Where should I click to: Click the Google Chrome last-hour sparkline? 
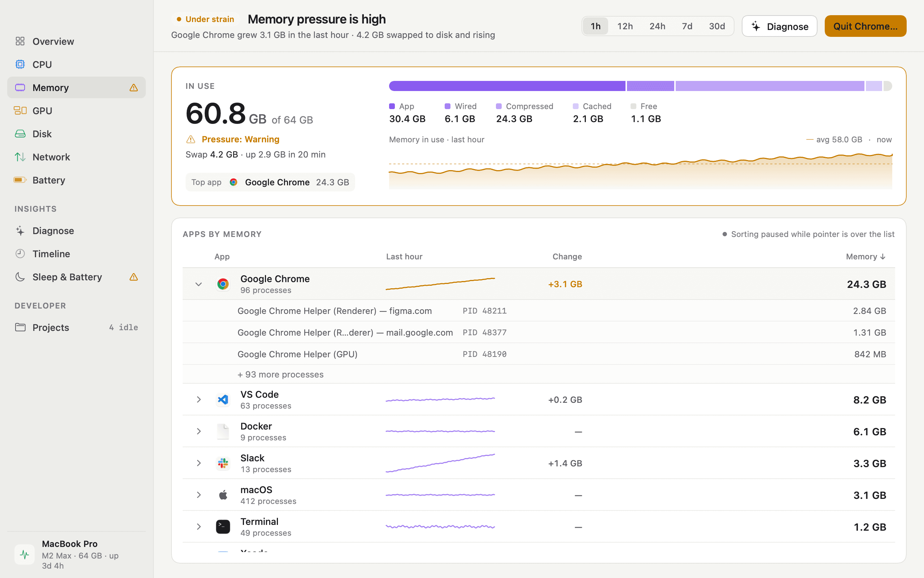coord(440,284)
